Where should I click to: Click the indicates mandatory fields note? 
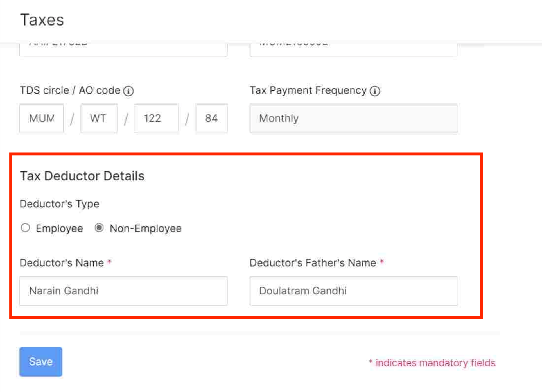pyautogui.click(x=432, y=363)
